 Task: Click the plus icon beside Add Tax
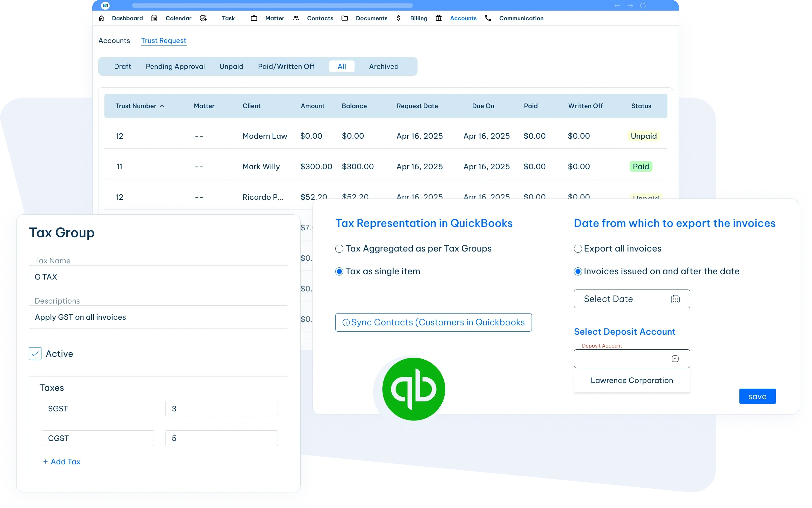coord(45,462)
